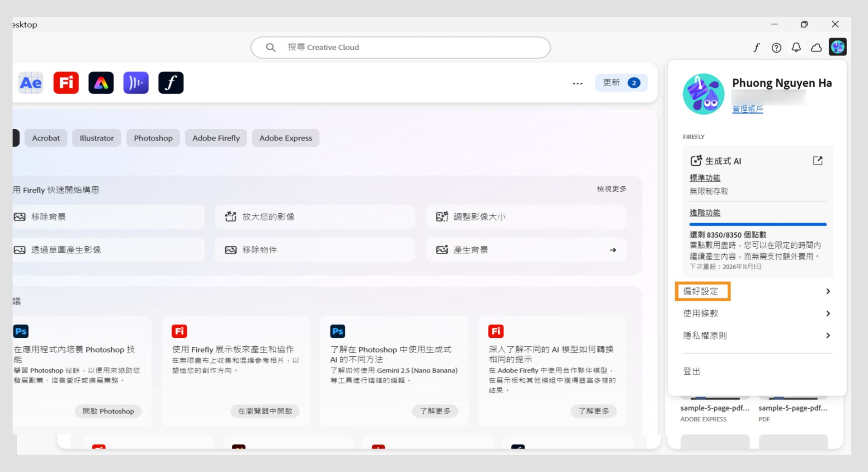The width and height of the screenshot is (868, 472).
Task: Click 登出 to sign out
Action: point(692,371)
